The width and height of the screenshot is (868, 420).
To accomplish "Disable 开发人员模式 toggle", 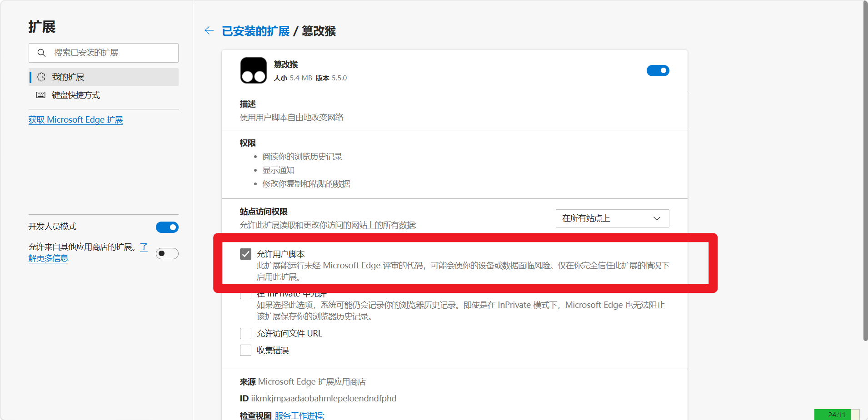I will [x=167, y=227].
